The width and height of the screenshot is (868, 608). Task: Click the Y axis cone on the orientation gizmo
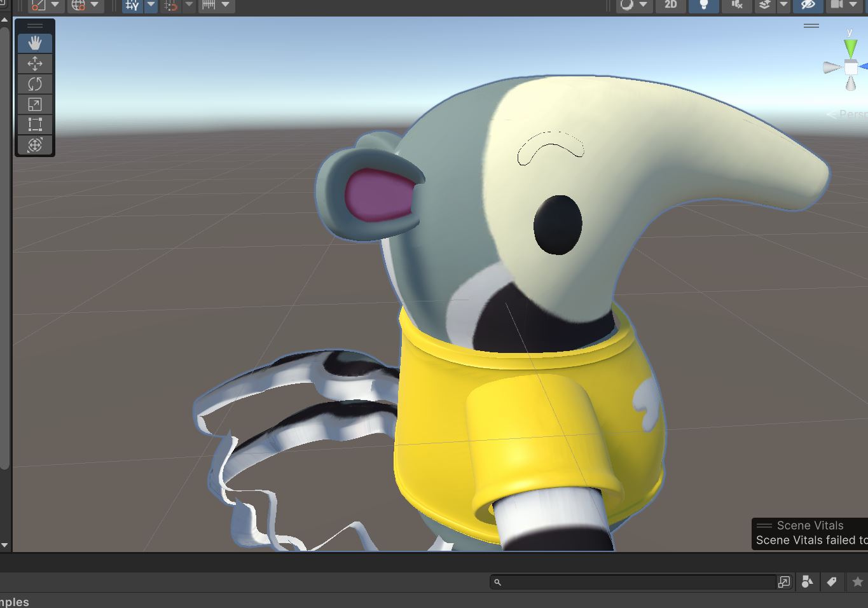coord(850,48)
